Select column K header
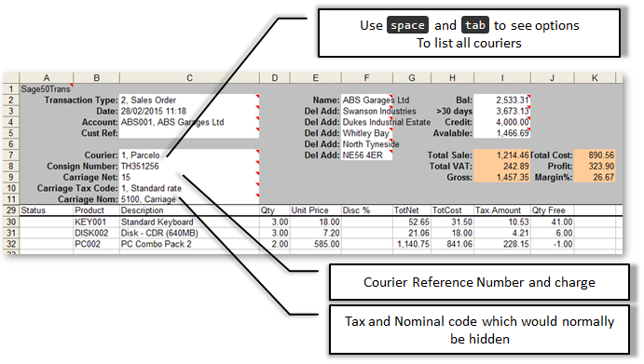This screenshot has width=644, height=364. pyautogui.click(x=595, y=78)
